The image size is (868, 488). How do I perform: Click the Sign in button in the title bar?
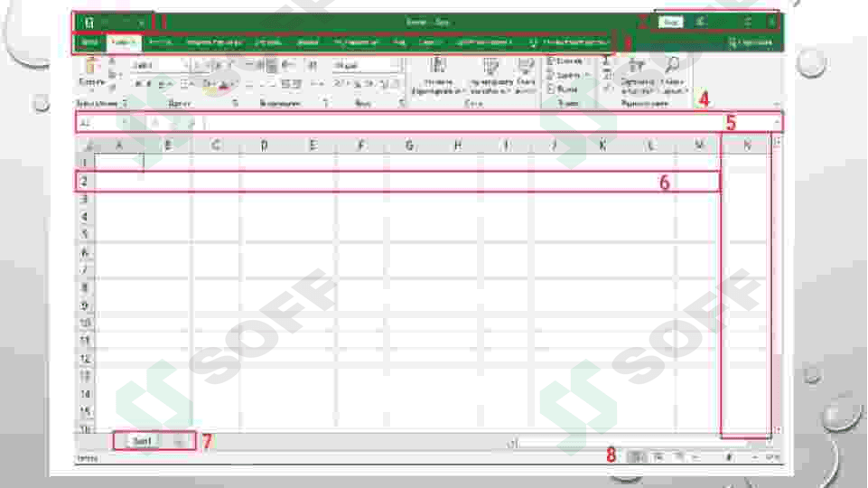tap(669, 22)
